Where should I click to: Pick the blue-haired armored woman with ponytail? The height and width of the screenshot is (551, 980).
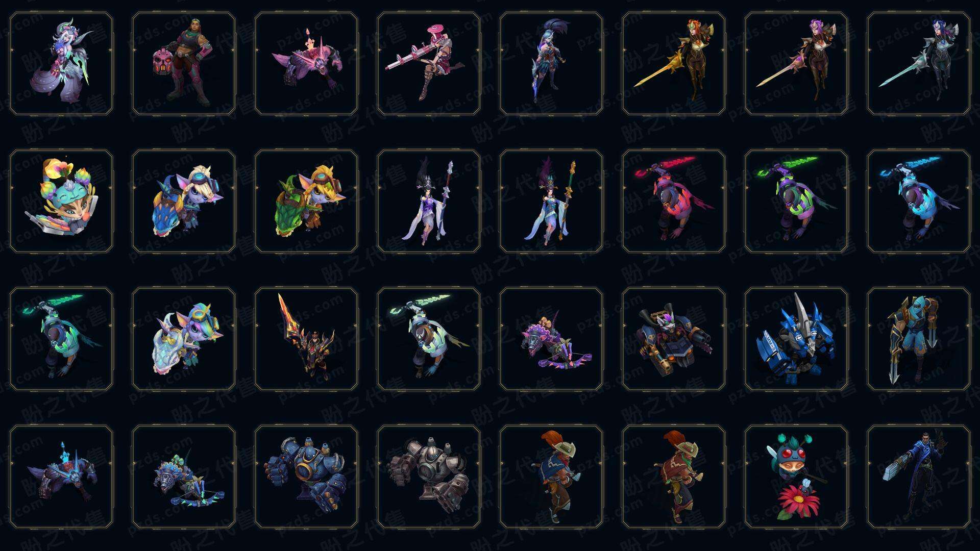pyautogui.click(x=551, y=64)
